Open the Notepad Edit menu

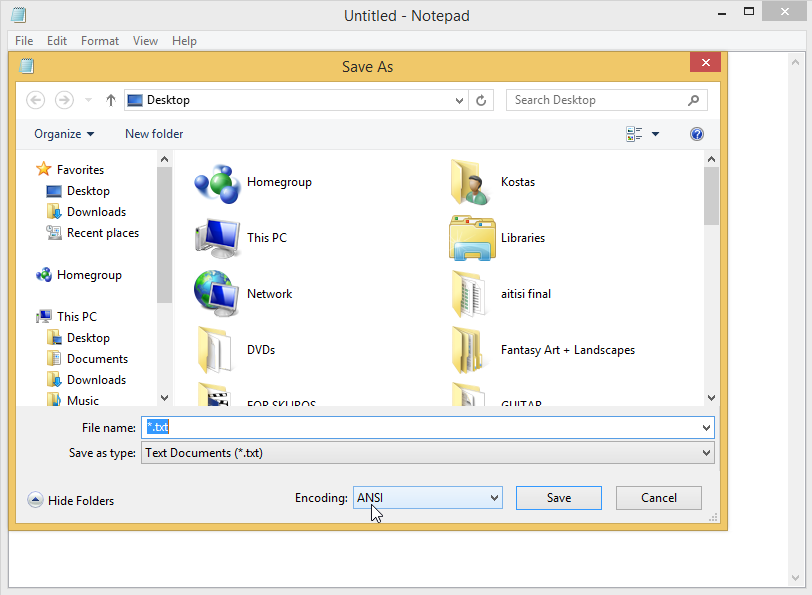click(x=57, y=41)
